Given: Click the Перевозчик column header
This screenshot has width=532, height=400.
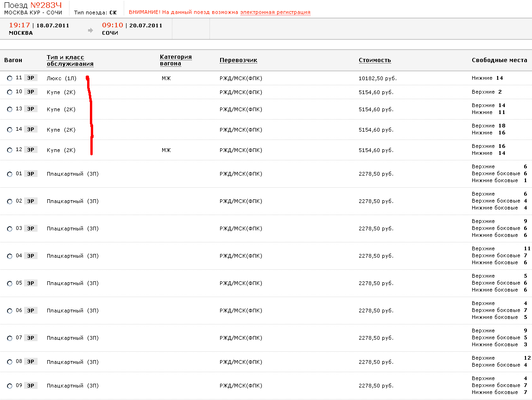Looking at the screenshot, I should [238, 60].
